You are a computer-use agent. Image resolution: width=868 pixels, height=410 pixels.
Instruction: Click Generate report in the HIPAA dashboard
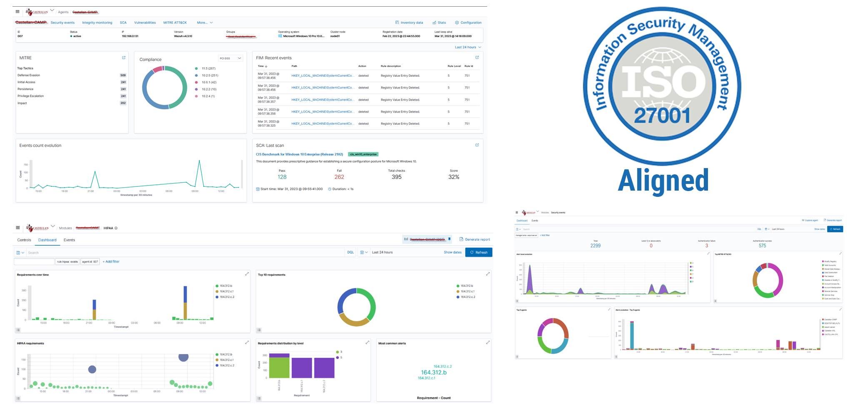(475, 239)
